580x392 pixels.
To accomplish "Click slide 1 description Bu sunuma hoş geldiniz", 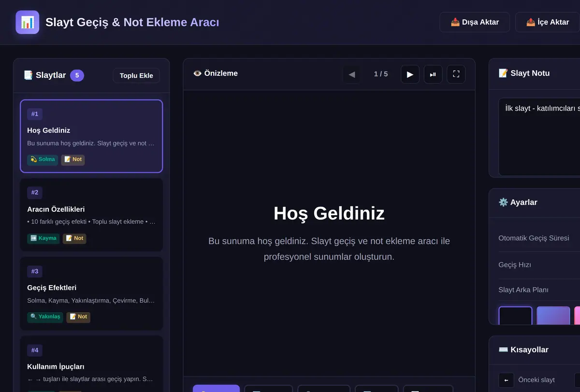I will point(91,144).
